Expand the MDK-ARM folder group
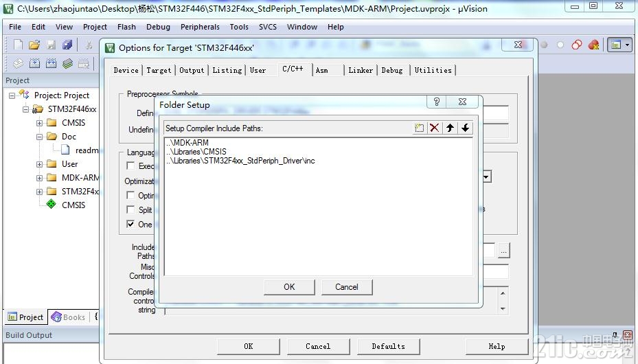This screenshot has height=364, width=638. [x=39, y=178]
